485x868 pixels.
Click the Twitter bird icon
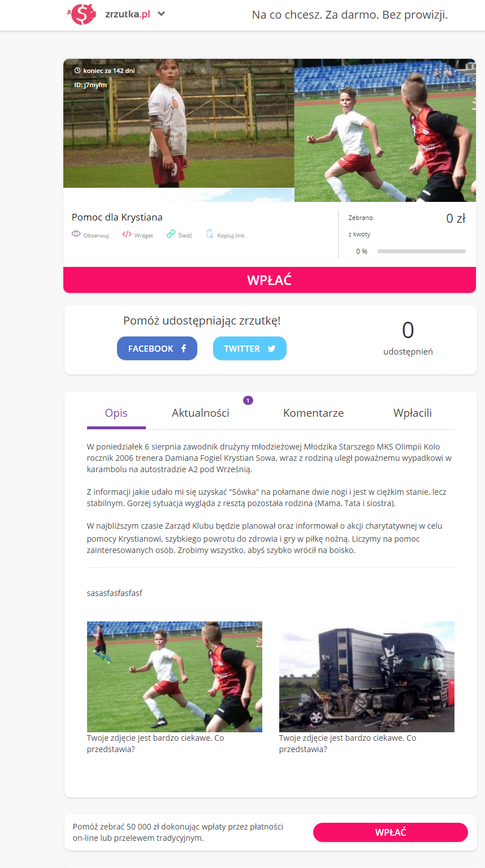coord(271,349)
